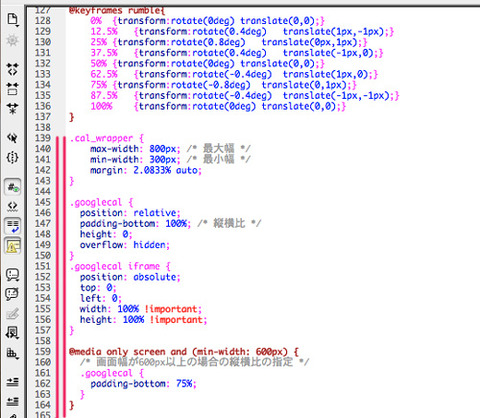Click the 縦横比 comment
Image resolution: width=480 pixels, height=418 pixels.
[x=229, y=223]
